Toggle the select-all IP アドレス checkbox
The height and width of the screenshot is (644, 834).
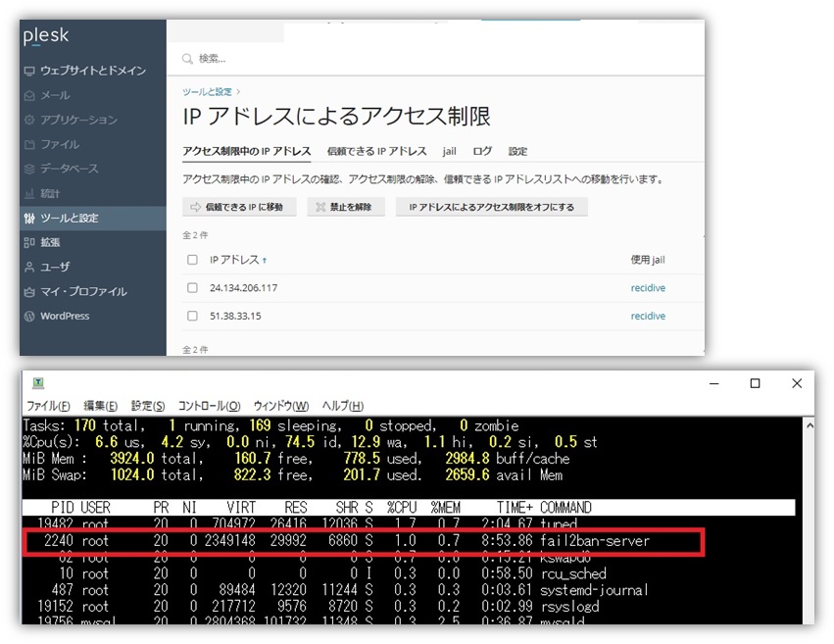click(192, 260)
